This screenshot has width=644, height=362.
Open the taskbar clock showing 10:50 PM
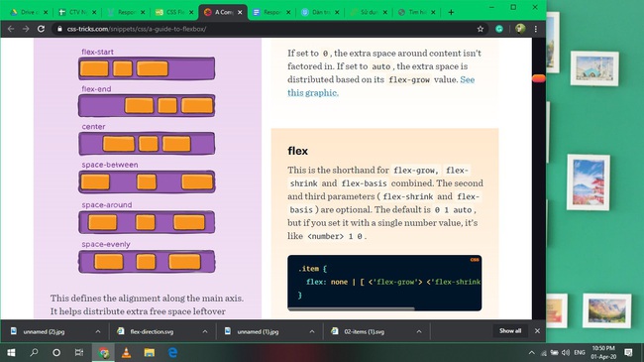pyautogui.click(x=603, y=352)
